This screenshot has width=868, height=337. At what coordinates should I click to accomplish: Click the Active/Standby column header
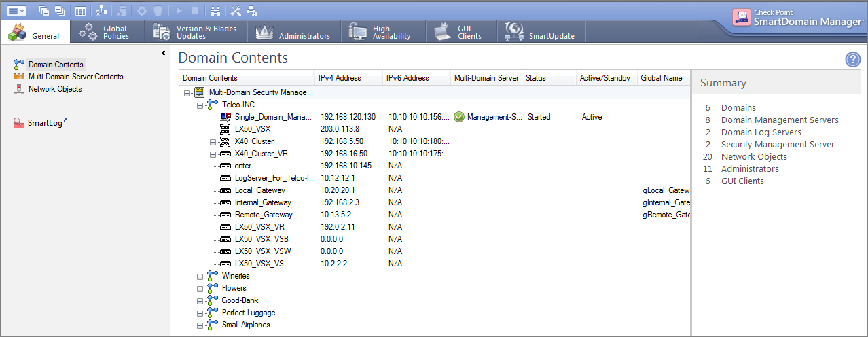coord(607,78)
